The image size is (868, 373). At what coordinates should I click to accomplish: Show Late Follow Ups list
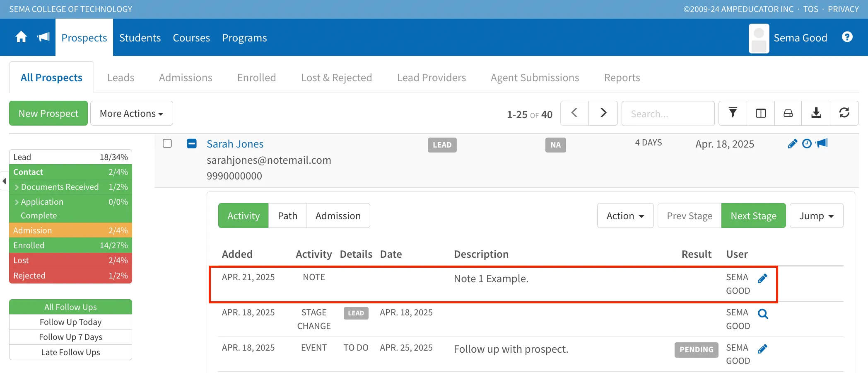[x=70, y=352]
